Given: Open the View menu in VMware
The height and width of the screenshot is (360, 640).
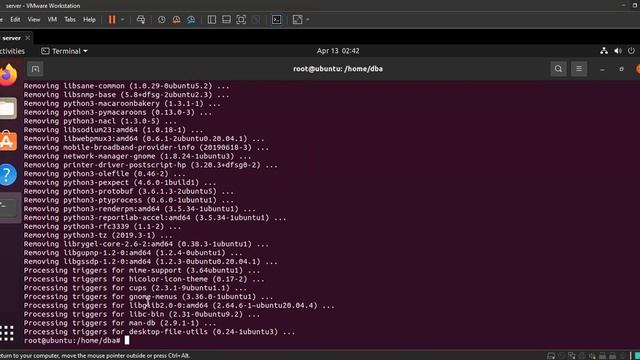Looking at the screenshot, I should 34,20.
